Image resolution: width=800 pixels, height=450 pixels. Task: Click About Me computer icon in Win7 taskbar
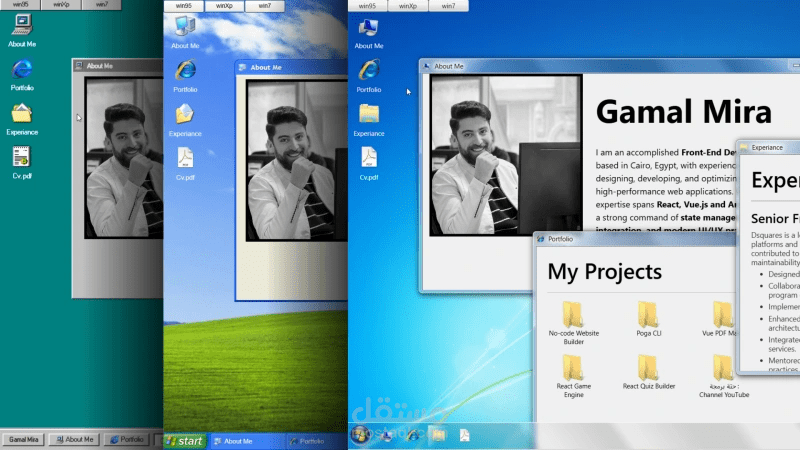[x=386, y=435]
